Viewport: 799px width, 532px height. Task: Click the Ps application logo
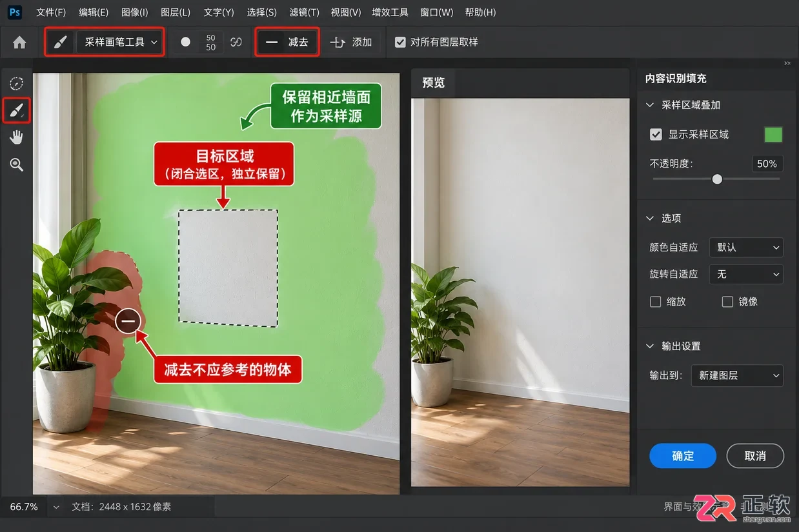[x=15, y=12]
